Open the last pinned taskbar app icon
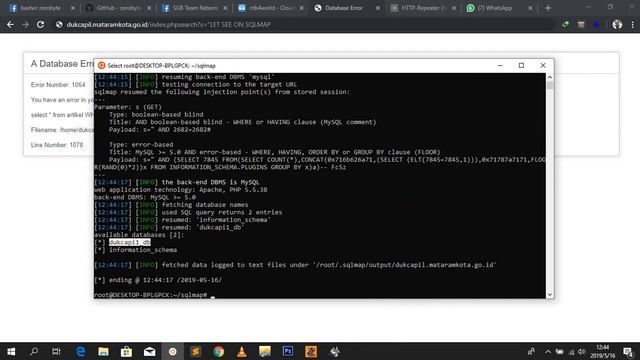Screen dimensions: 640x360 click(334, 351)
